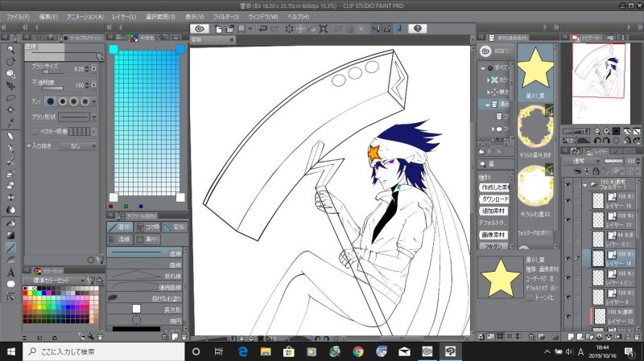Delete layer using the trash can icon

pyautogui.click(x=636, y=337)
